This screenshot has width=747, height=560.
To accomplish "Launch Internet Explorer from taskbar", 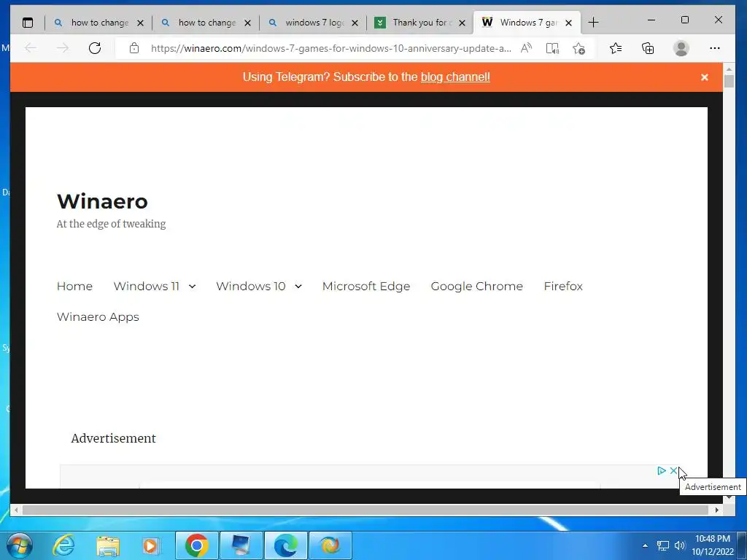I will coord(63,545).
